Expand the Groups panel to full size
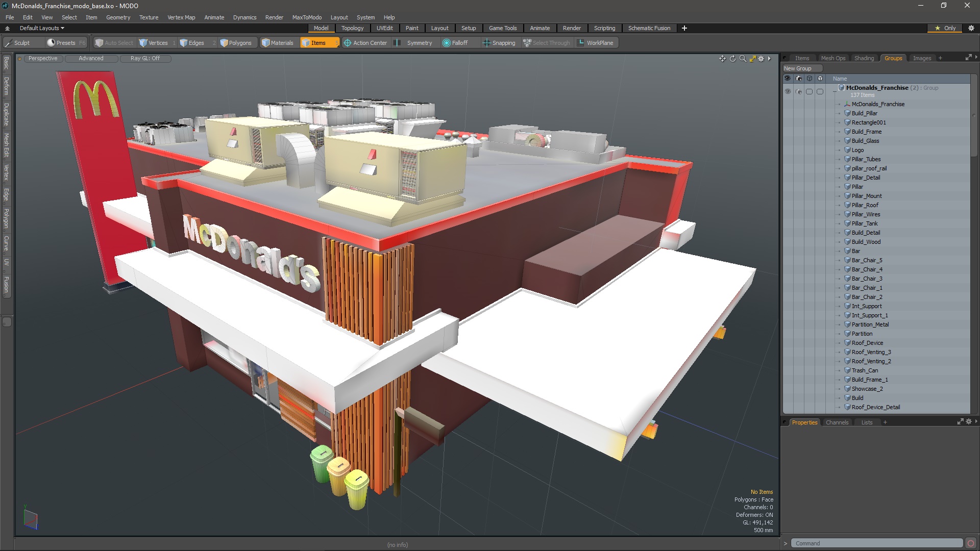The image size is (980, 551). (968, 58)
